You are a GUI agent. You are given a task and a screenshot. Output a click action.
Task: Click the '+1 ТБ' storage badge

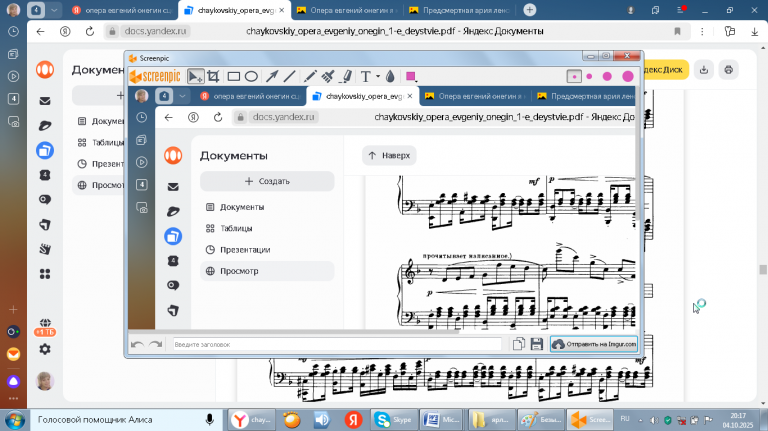(45, 332)
